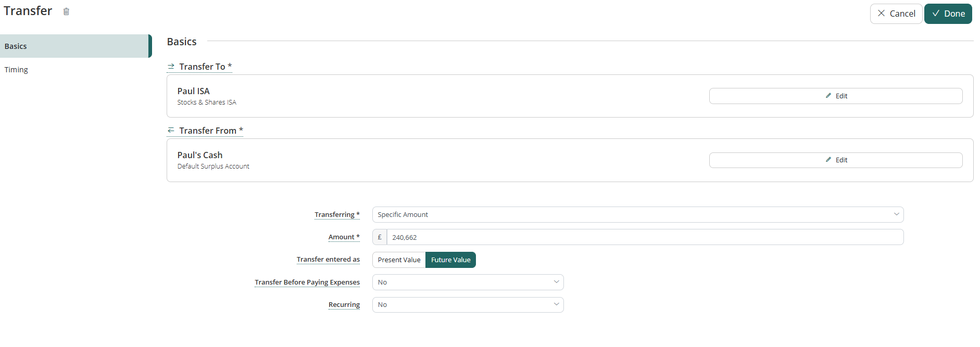
Task: Edit the Paul ISA transfer destination
Action: click(835, 96)
